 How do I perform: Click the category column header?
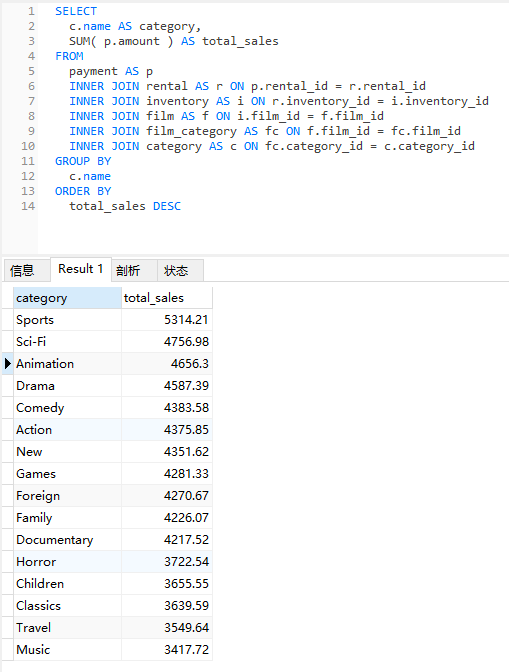click(x=67, y=298)
